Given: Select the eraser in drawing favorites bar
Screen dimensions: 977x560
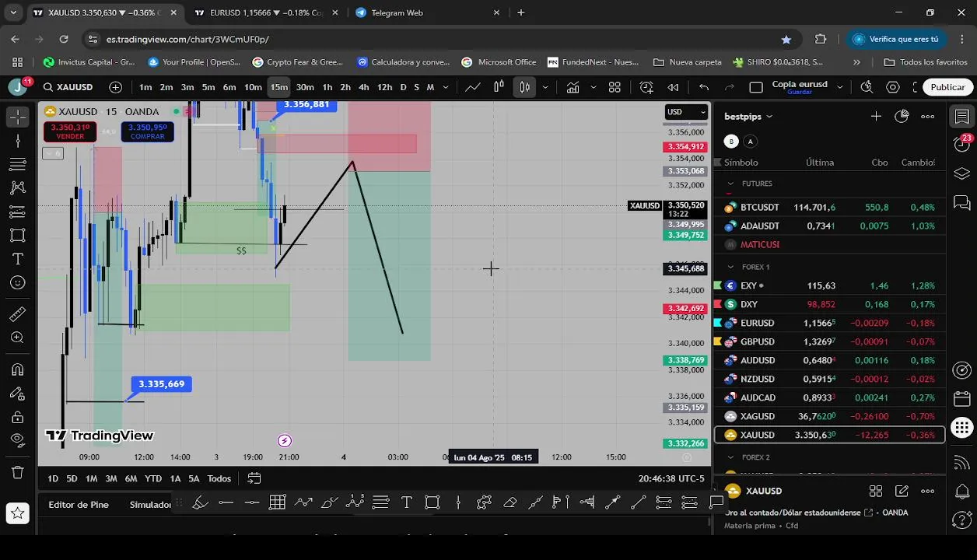Looking at the screenshot, I should point(510,502).
